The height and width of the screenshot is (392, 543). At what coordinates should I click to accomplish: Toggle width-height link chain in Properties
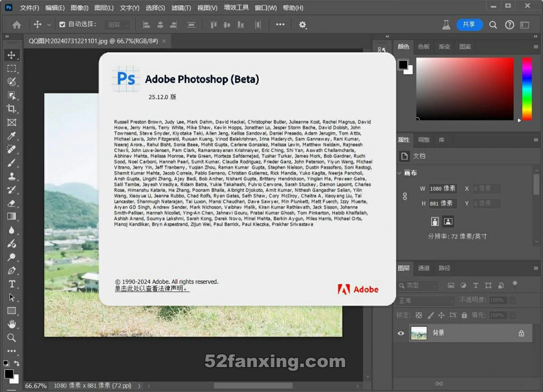tap(405, 196)
